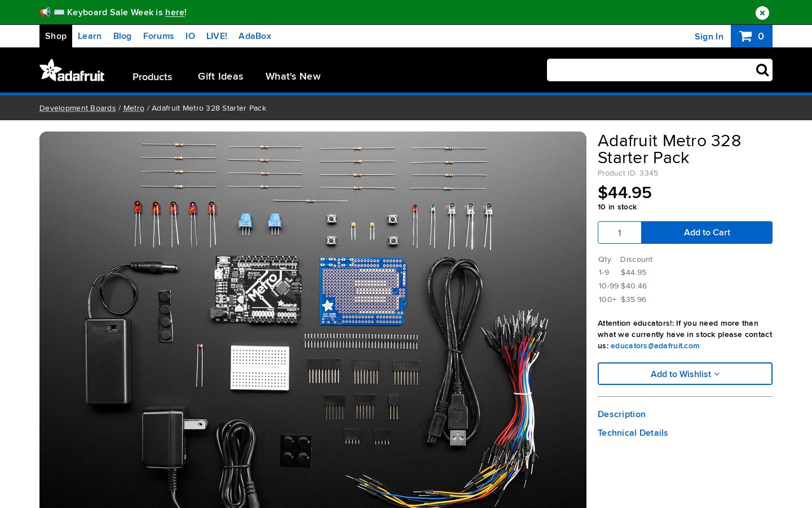Select the 'Product ID: 3345' text
The height and width of the screenshot is (508, 812).
pos(628,173)
